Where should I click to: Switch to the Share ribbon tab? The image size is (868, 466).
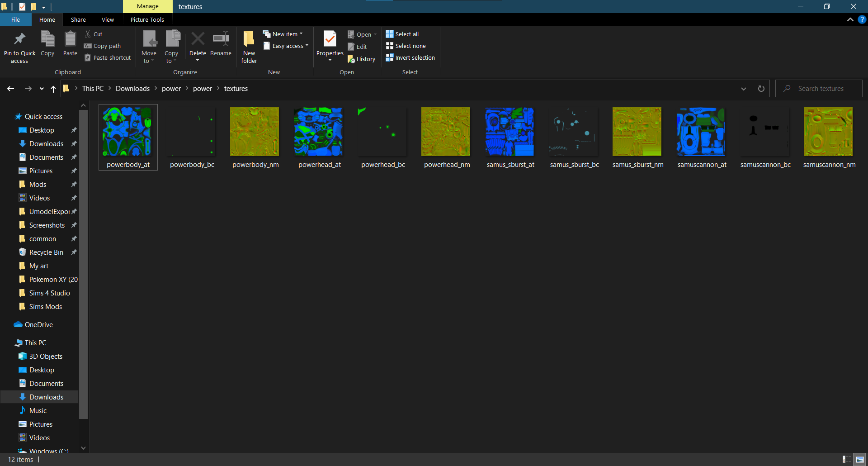coord(78,19)
